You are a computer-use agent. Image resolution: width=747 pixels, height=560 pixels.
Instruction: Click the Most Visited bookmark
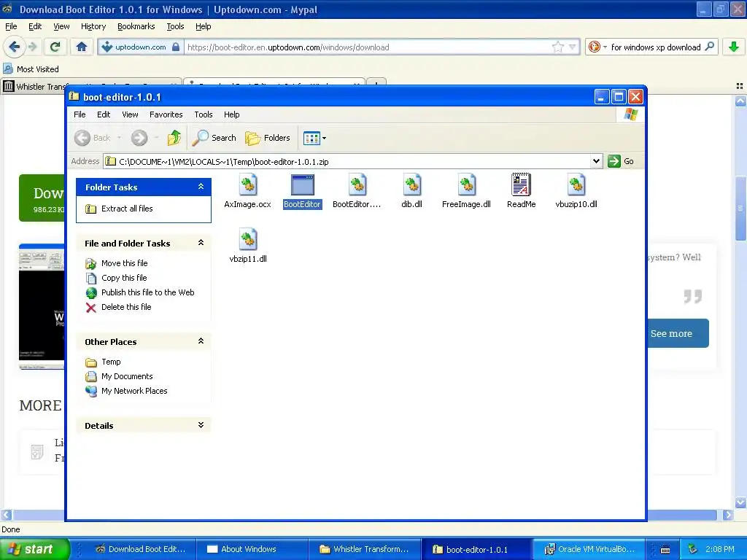31,69
